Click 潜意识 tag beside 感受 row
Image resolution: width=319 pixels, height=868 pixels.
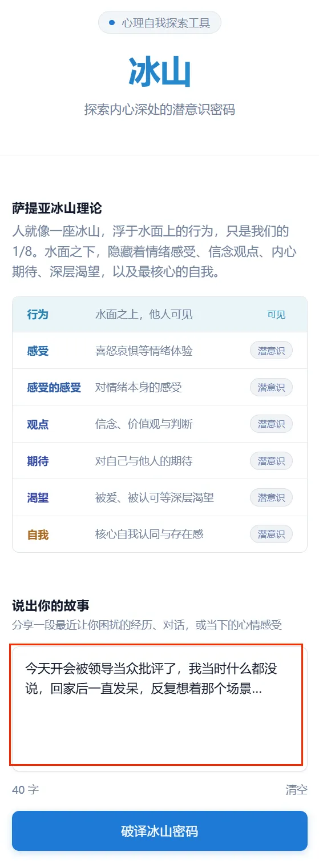[271, 351]
